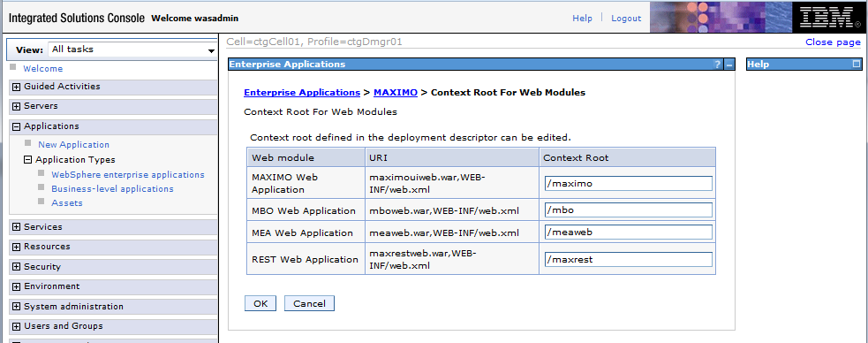Select mboweb.war URI cell
This screenshot has width=868, height=343.
[x=452, y=210]
